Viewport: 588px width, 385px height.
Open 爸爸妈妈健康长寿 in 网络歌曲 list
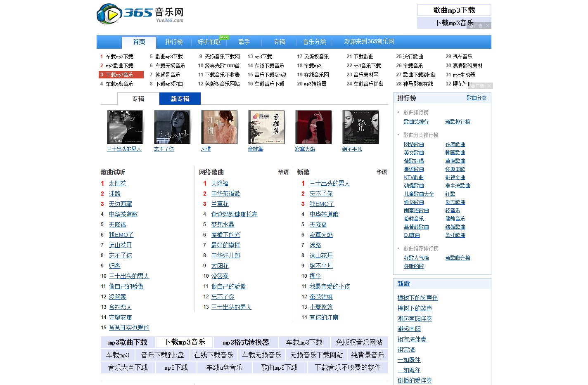pos(234,214)
